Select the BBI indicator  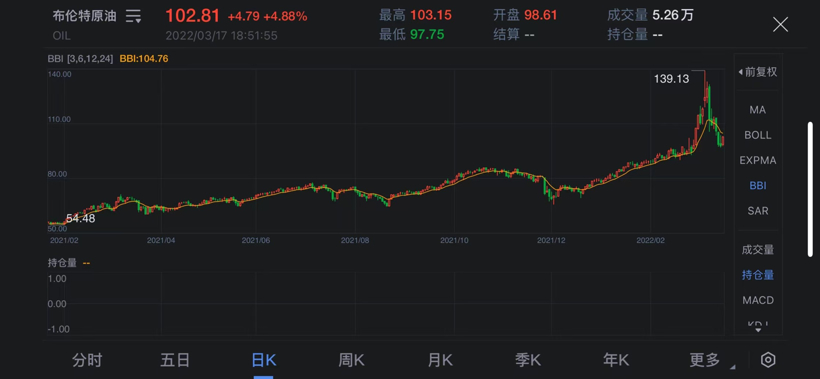pyautogui.click(x=757, y=185)
